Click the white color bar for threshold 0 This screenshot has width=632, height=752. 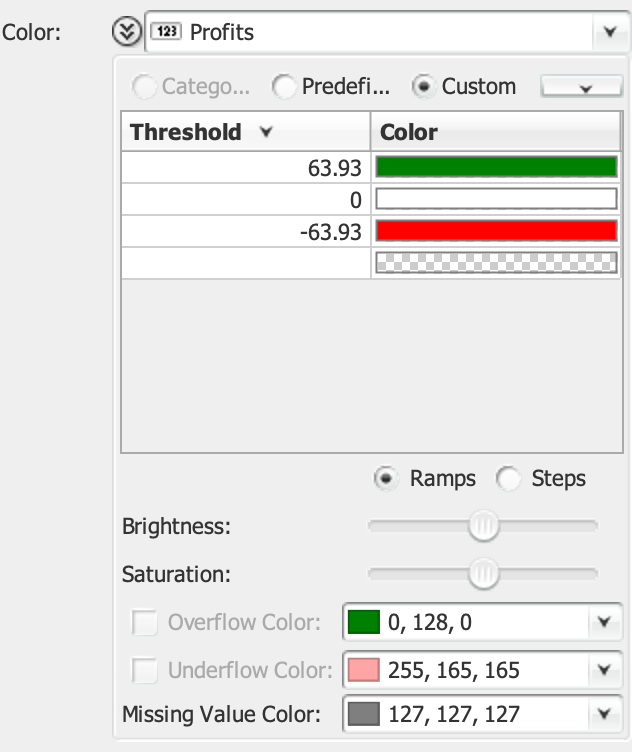[x=495, y=199]
